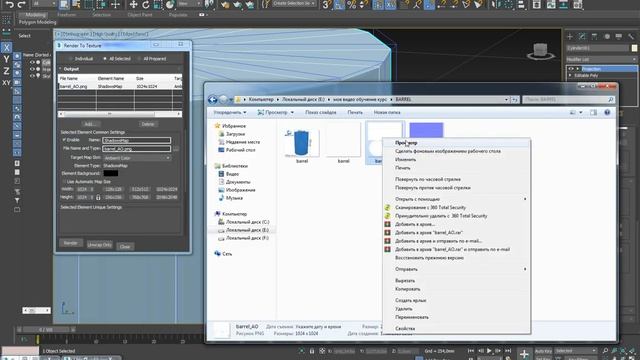Toggle Angle Snap in main toolbar
Screen dimensions: 640x360
click(x=339, y=4)
